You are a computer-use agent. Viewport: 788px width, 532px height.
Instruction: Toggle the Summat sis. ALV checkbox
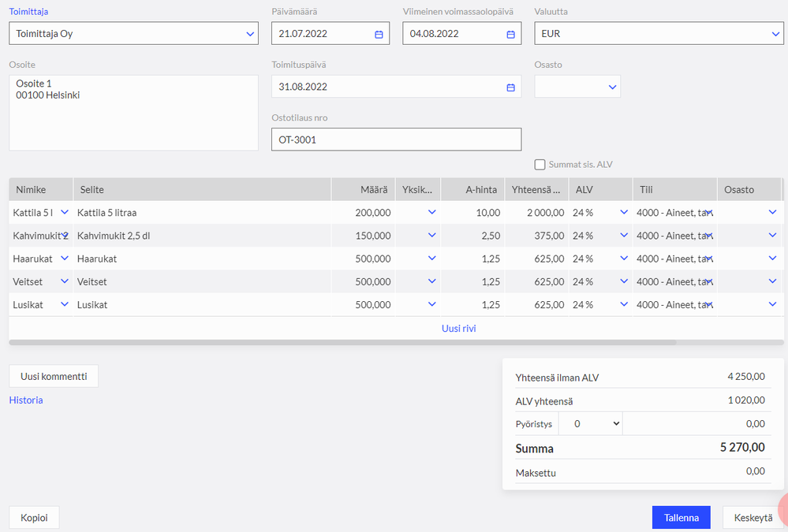(x=540, y=165)
